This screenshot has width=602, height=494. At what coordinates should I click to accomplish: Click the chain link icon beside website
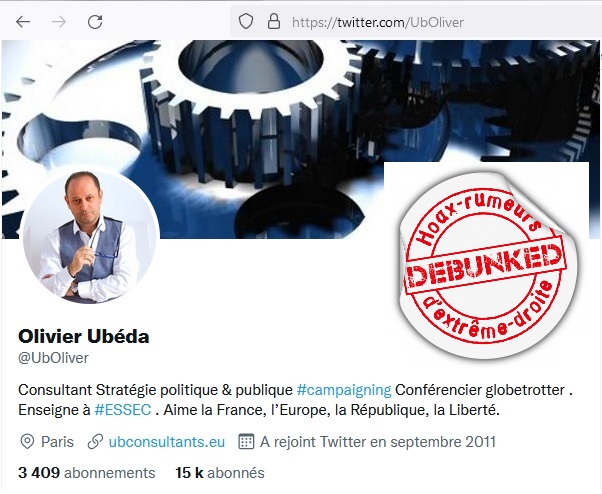coord(95,442)
